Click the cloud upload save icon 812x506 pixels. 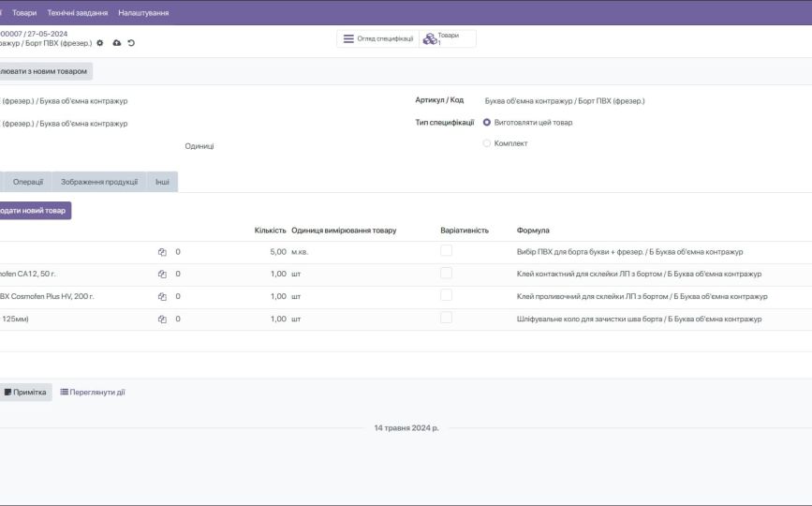tap(117, 43)
